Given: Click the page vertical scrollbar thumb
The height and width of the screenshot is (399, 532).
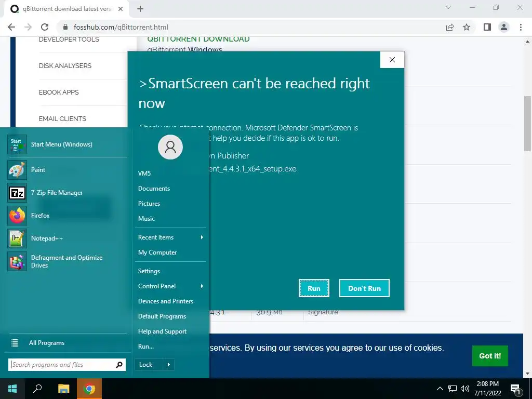Looking at the screenshot, I should (x=527, y=124).
